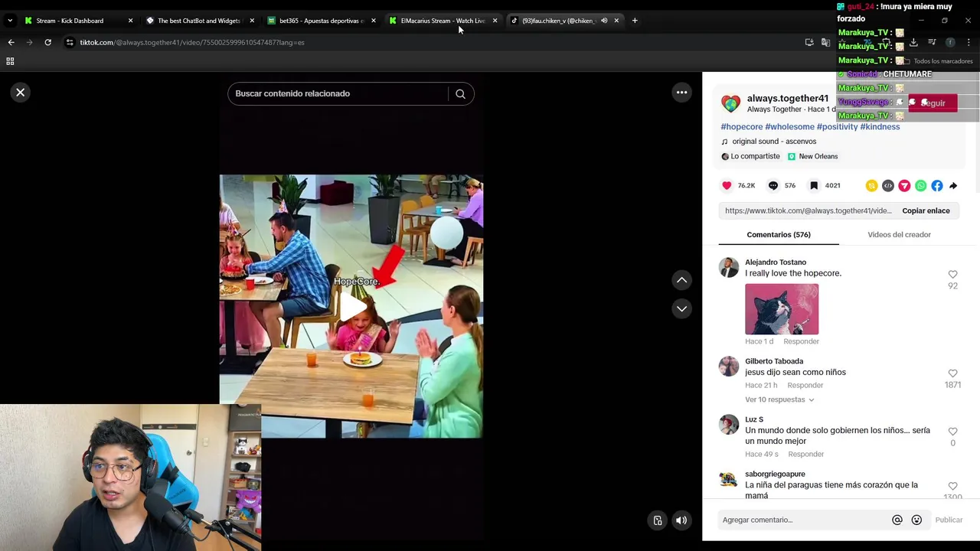Open the media controls icon in toolbar

(932, 42)
